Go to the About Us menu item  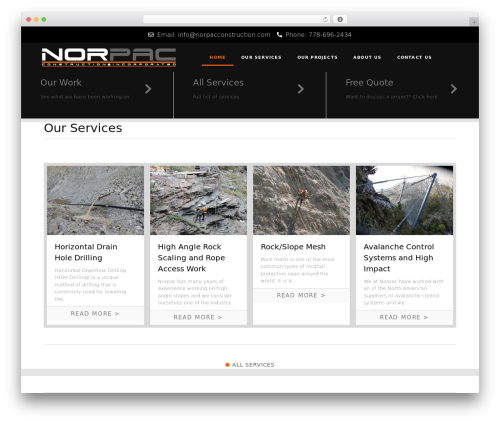coord(367,57)
